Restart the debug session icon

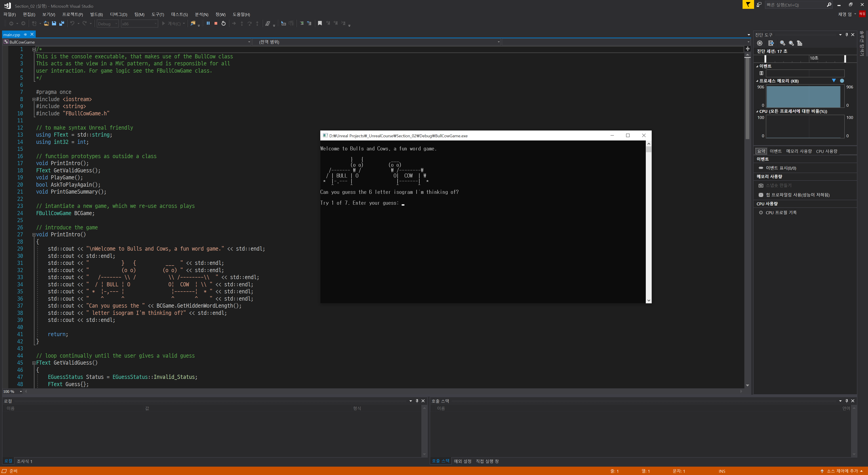223,23
